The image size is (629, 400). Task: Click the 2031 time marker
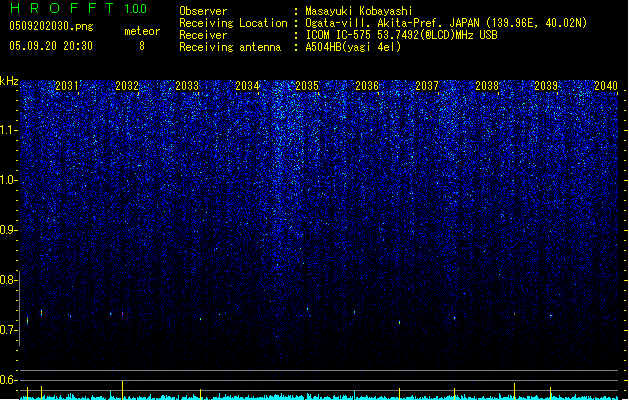click(x=67, y=86)
